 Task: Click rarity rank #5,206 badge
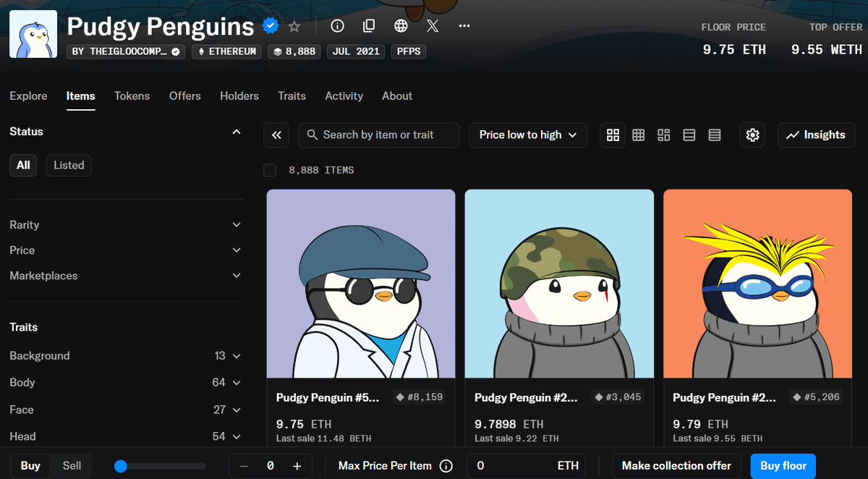pyautogui.click(x=816, y=397)
